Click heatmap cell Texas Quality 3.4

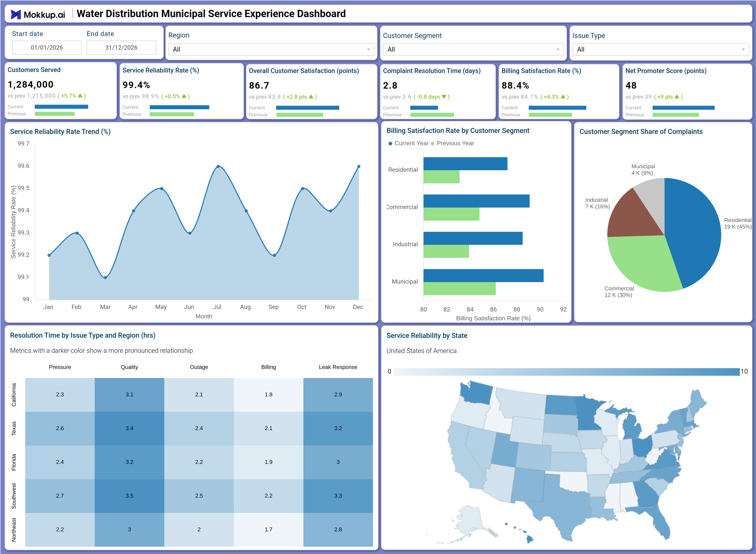point(130,428)
